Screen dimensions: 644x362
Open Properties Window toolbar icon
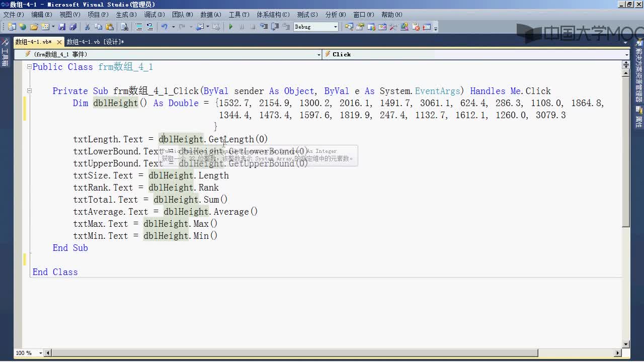(360, 27)
